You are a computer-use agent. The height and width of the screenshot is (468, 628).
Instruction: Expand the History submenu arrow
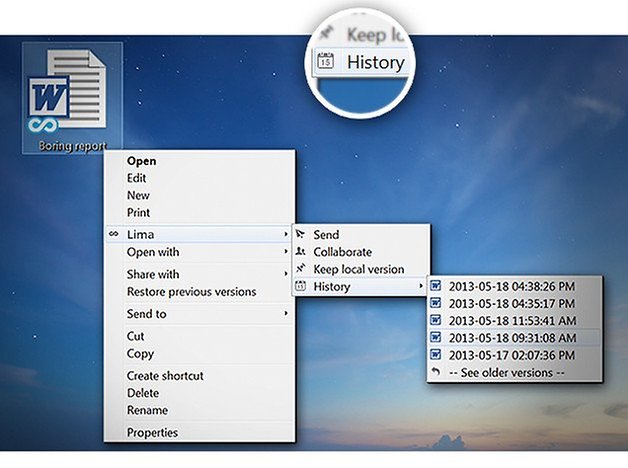421,286
